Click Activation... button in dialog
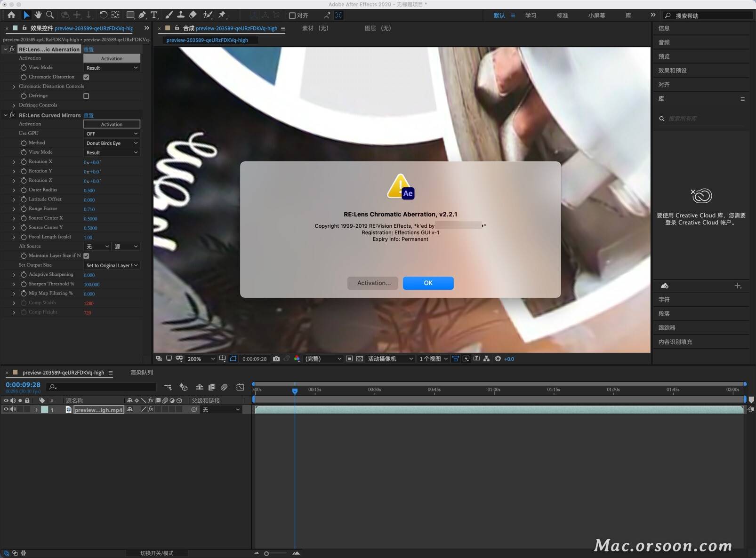 pos(373,283)
